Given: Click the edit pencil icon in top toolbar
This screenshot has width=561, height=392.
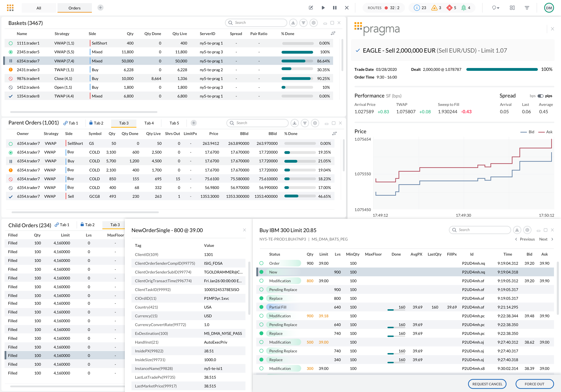Looking at the screenshot, I should [311, 8].
